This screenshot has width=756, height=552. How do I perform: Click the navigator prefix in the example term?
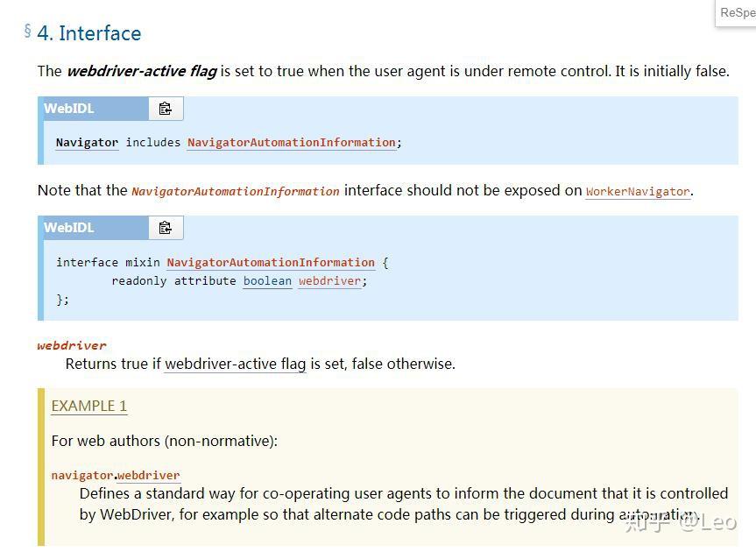81,475
